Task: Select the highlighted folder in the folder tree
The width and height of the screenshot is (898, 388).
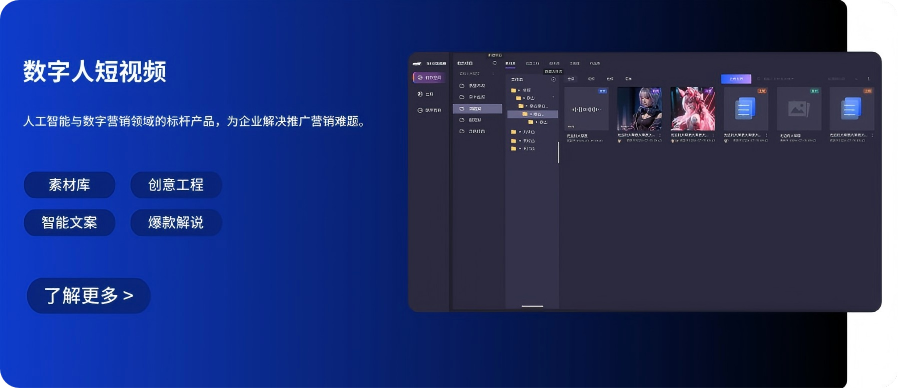Action: 533,114
